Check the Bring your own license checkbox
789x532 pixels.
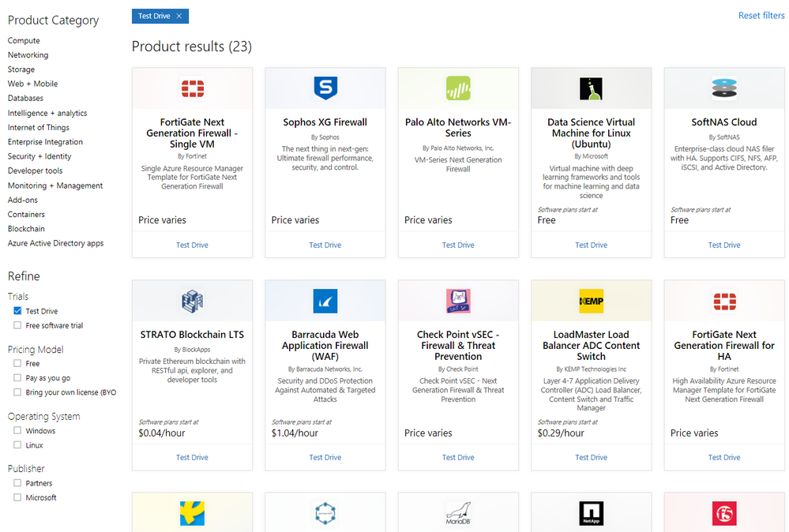pos(17,392)
